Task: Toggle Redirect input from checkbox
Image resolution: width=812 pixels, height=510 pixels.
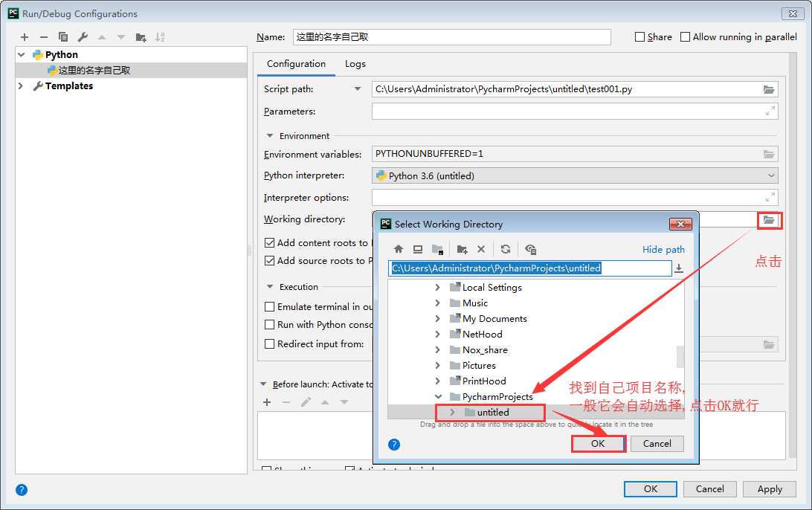Action: pos(269,343)
